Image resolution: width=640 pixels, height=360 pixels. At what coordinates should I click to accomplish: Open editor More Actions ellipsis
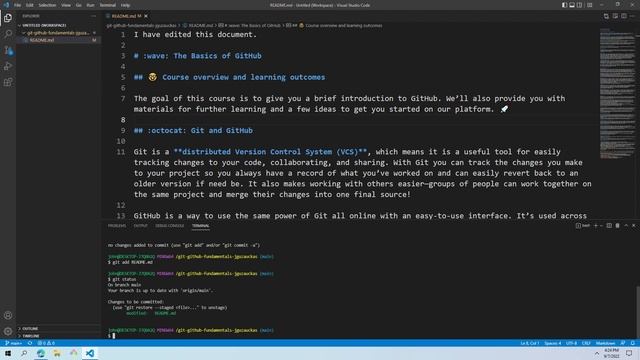pyautogui.click(x=632, y=16)
